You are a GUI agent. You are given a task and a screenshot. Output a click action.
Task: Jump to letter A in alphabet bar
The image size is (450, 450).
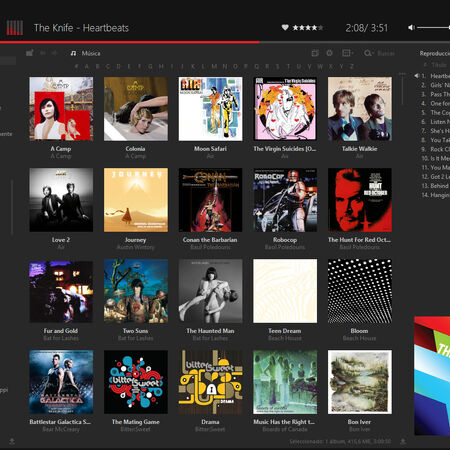pos(87,66)
